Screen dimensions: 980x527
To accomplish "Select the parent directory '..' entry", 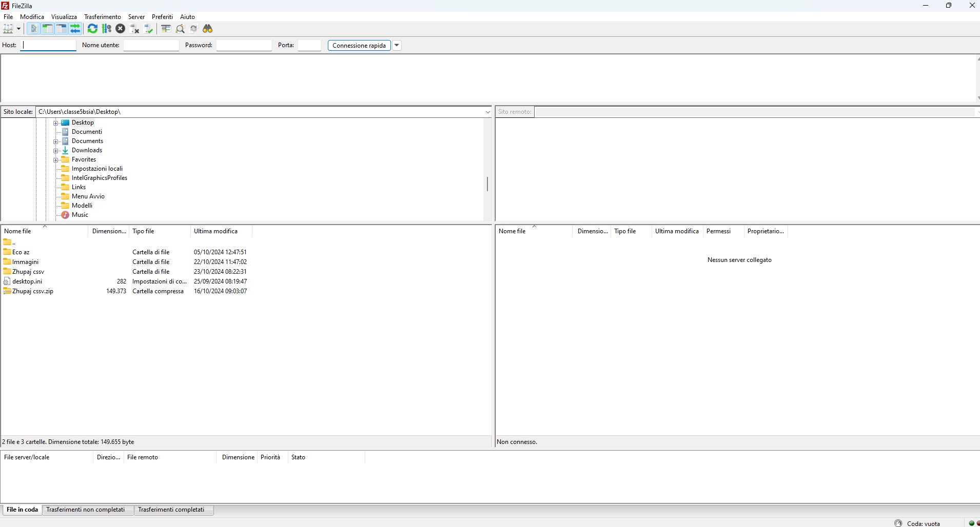I will point(9,242).
